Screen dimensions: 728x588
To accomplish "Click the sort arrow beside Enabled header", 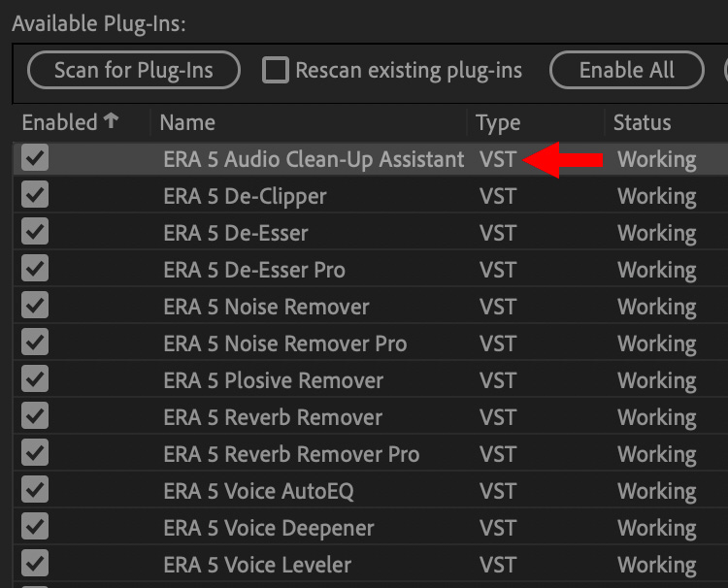I will pos(111,121).
